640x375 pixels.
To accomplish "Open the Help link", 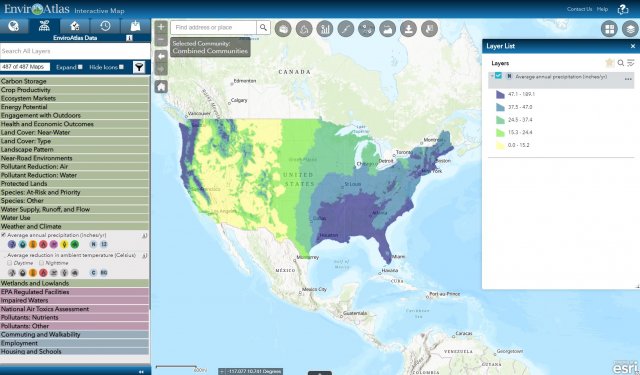I will point(602,9).
